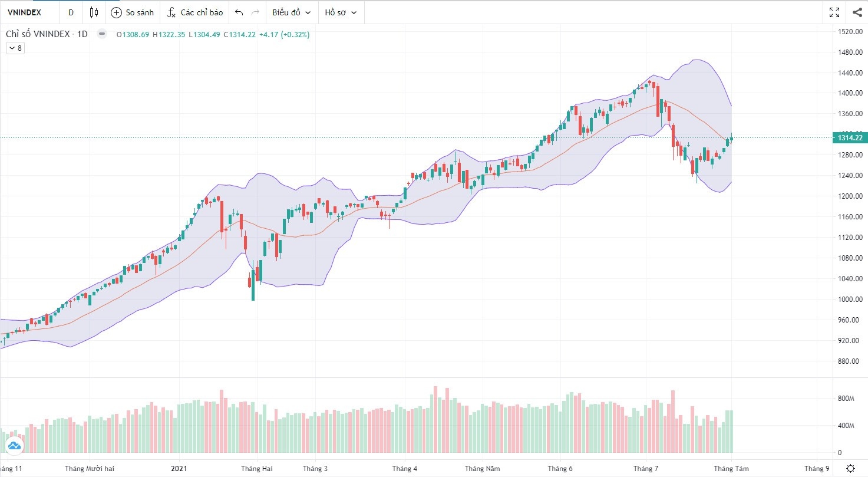Screen dimensions: 868x477
Task: Undo the last chart action
Action: (239, 12)
